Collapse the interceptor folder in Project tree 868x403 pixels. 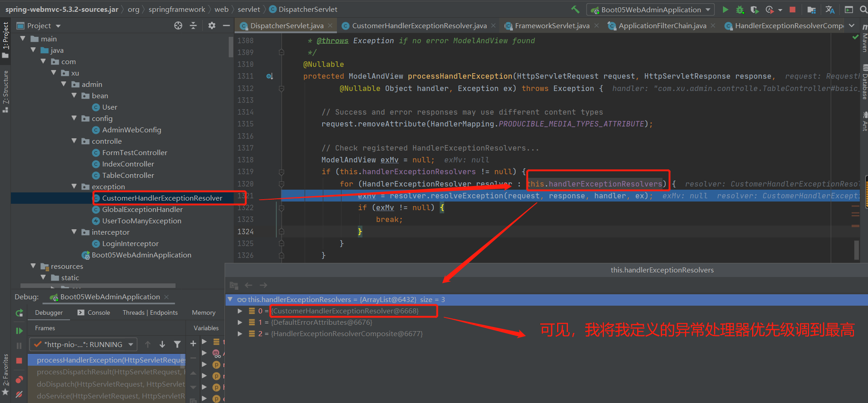click(75, 232)
